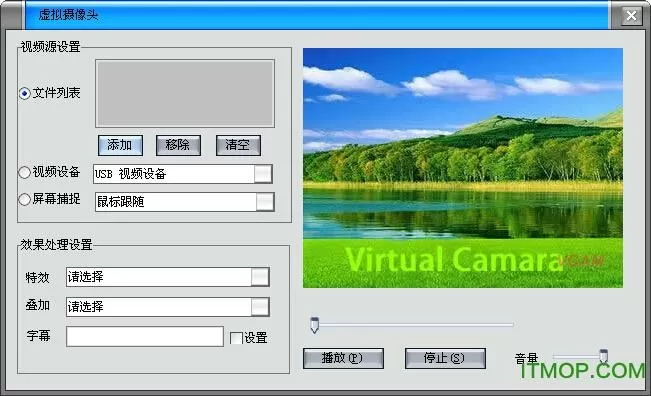Select the 视频设备 radio option

pyautogui.click(x=24, y=172)
